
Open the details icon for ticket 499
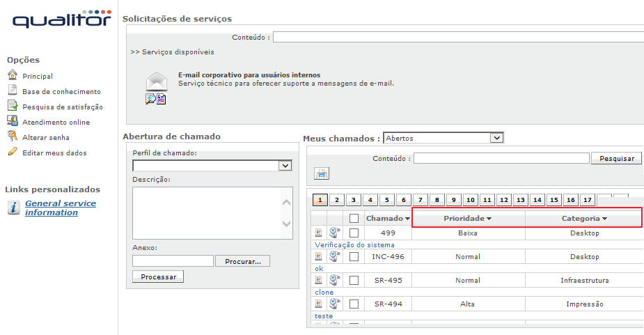pyautogui.click(x=318, y=233)
